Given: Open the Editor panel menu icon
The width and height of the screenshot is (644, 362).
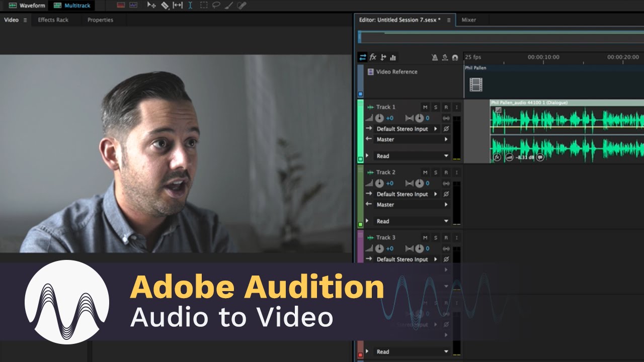Looking at the screenshot, I should [449, 20].
